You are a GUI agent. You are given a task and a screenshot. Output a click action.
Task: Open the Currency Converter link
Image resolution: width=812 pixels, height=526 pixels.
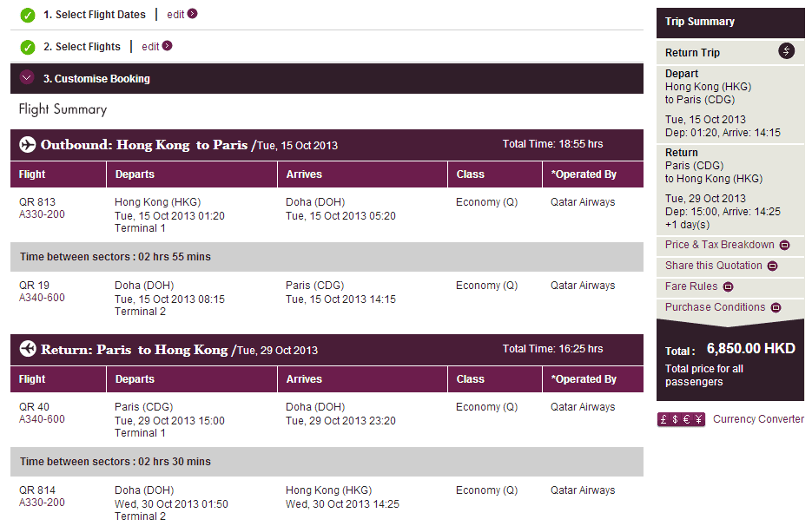758,419
